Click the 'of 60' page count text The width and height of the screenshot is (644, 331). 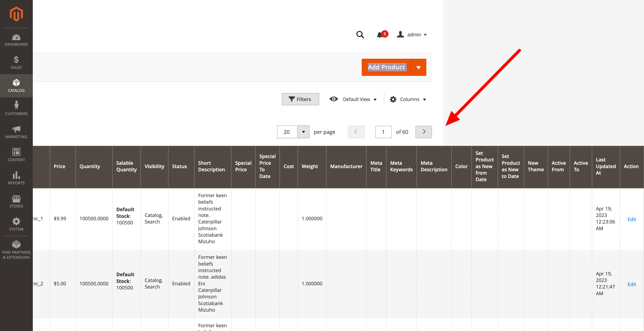pyautogui.click(x=402, y=132)
